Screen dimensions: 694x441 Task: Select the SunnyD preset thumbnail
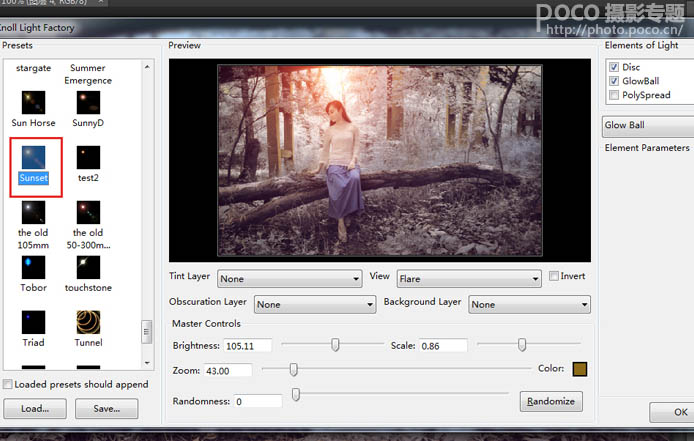pos(88,102)
